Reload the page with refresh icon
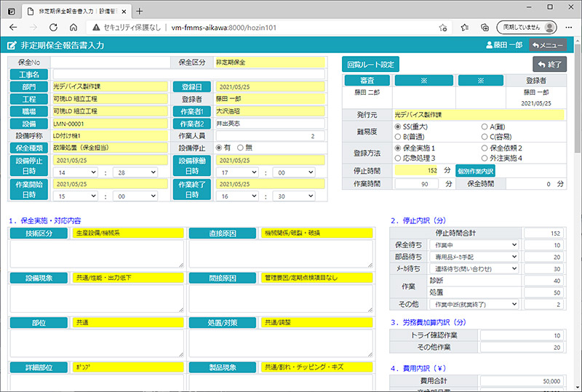 (x=53, y=27)
